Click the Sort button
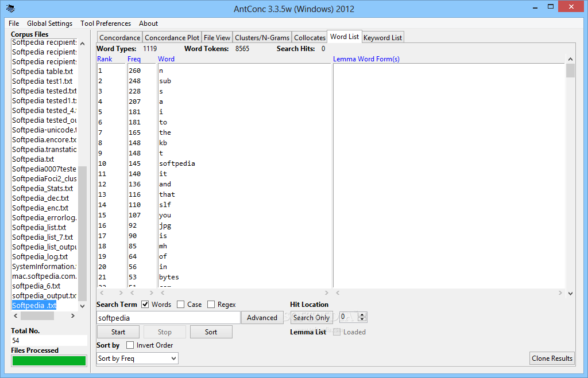 211,332
